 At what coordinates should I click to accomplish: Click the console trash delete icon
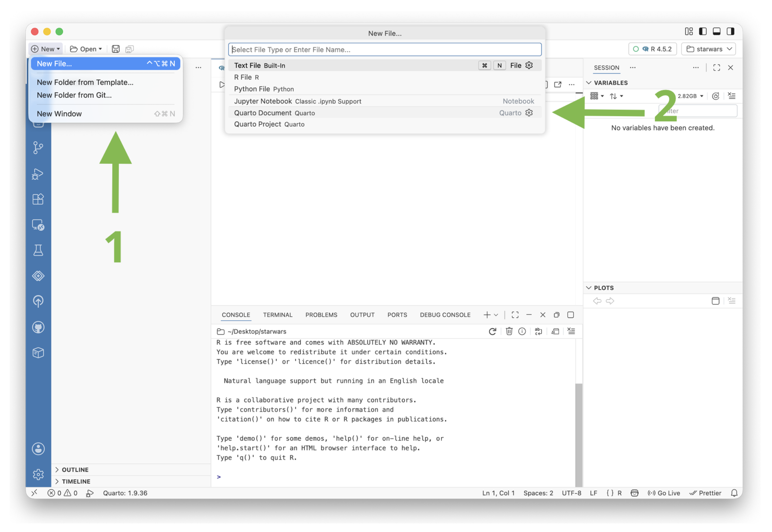509,331
